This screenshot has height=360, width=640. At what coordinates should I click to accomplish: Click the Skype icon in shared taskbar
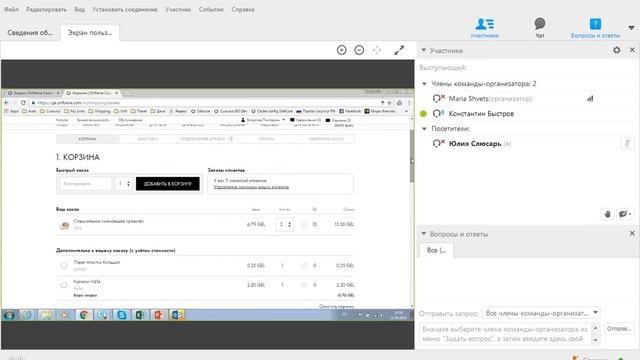[x=122, y=315]
